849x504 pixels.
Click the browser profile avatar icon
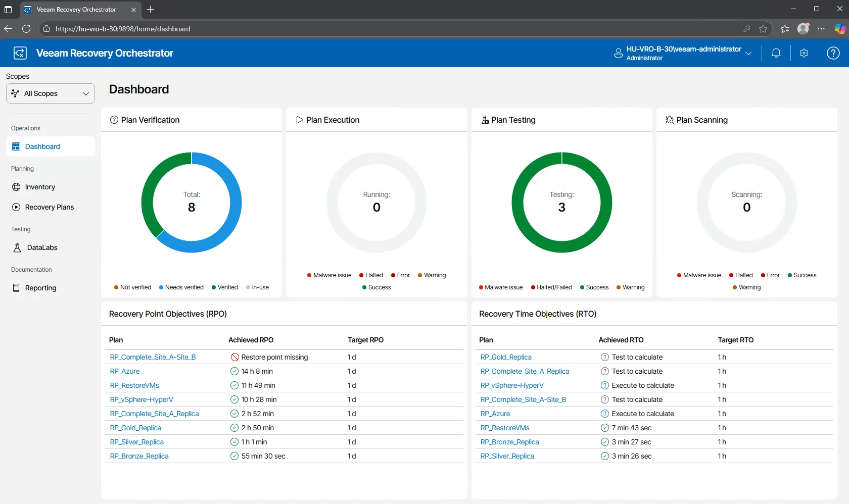[803, 29]
